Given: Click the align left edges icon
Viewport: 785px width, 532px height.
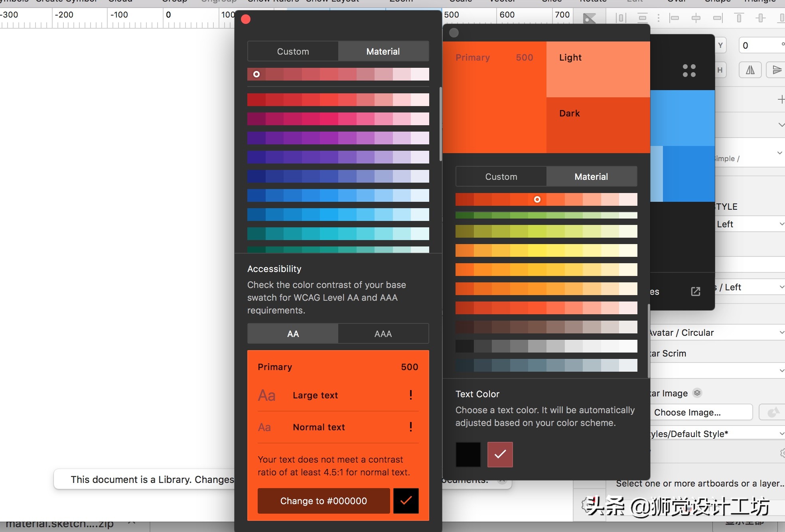Looking at the screenshot, I should (x=674, y=18).
